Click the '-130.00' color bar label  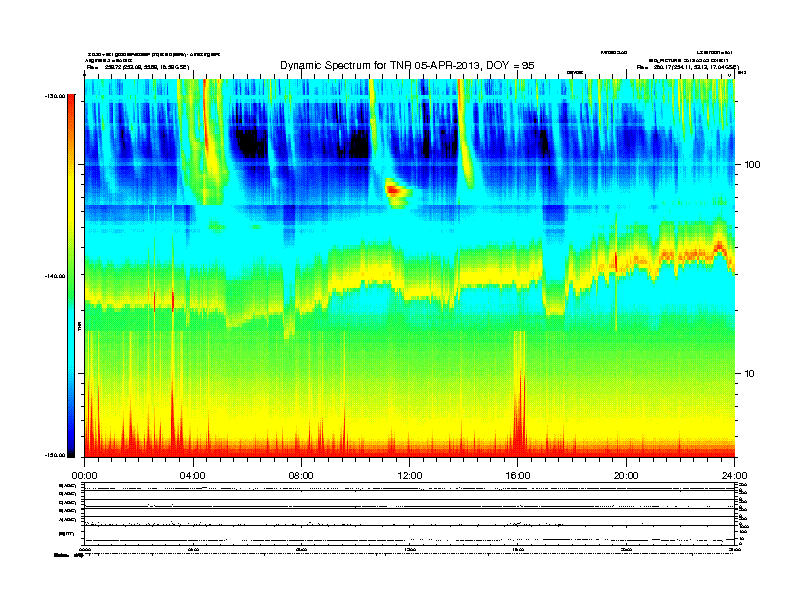click(55, 96)
